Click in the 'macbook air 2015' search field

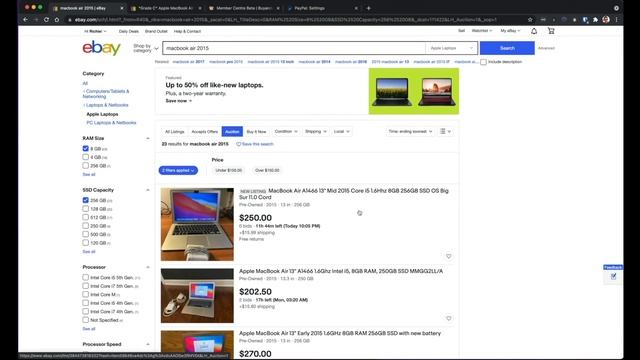pyautogui.click(x=294, y=48)
